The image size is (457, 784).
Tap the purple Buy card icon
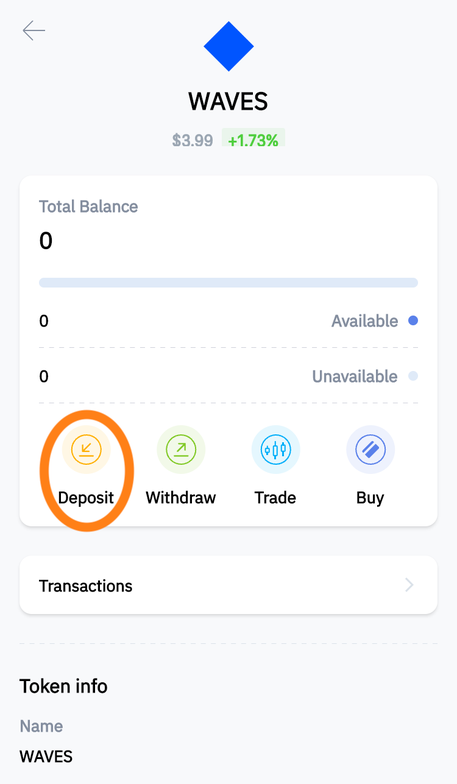pyautogui.click(x=370, y=450)
